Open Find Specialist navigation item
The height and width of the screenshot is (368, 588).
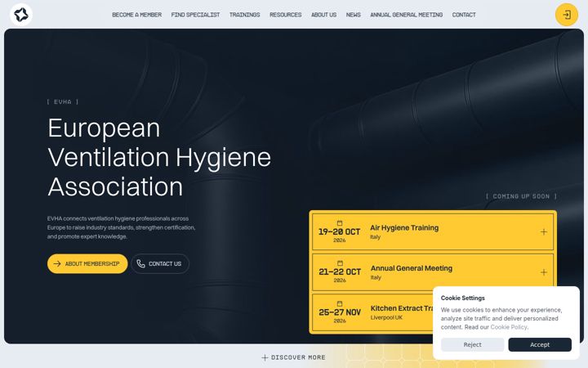pos(195,15)
